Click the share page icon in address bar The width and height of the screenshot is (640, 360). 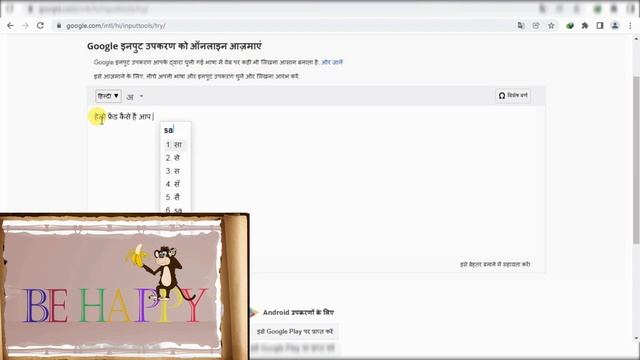click(536, 26)
